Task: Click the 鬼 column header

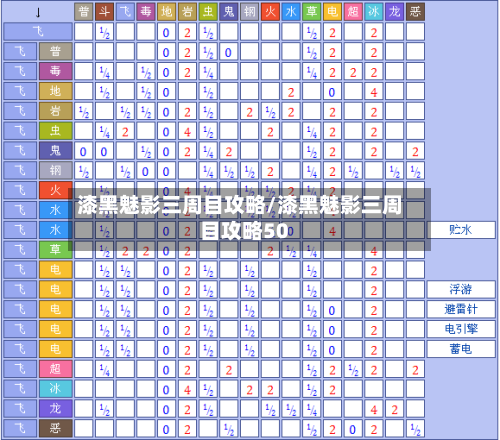Action: pyautogui.click(x=229, y=12)
